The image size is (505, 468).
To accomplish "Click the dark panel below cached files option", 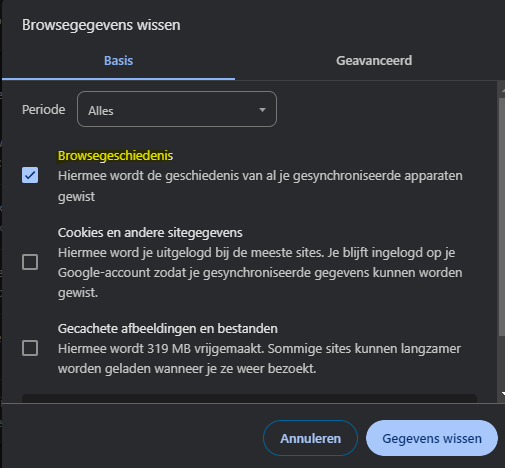I will pos(249,399).
